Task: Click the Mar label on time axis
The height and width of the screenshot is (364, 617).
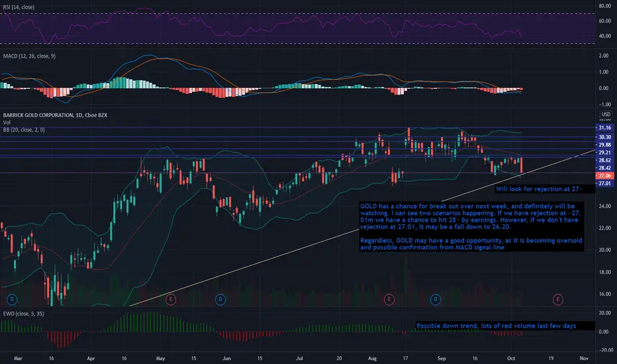Action: (18, 359)
